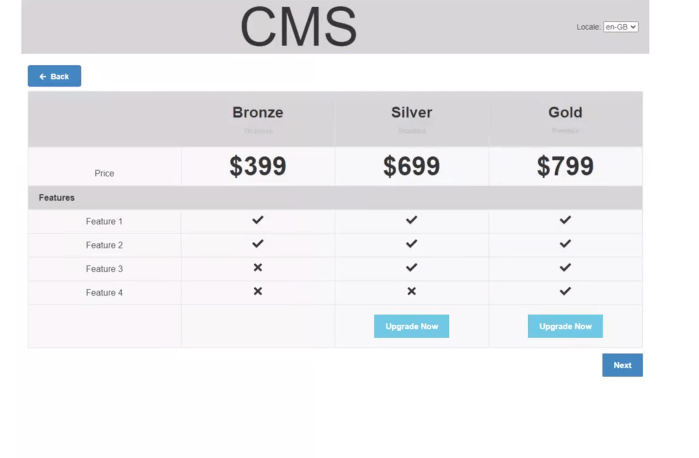Viewport: 699px width, 458px height.
Task: Click the Back button
Action: [x=54, y=76]
